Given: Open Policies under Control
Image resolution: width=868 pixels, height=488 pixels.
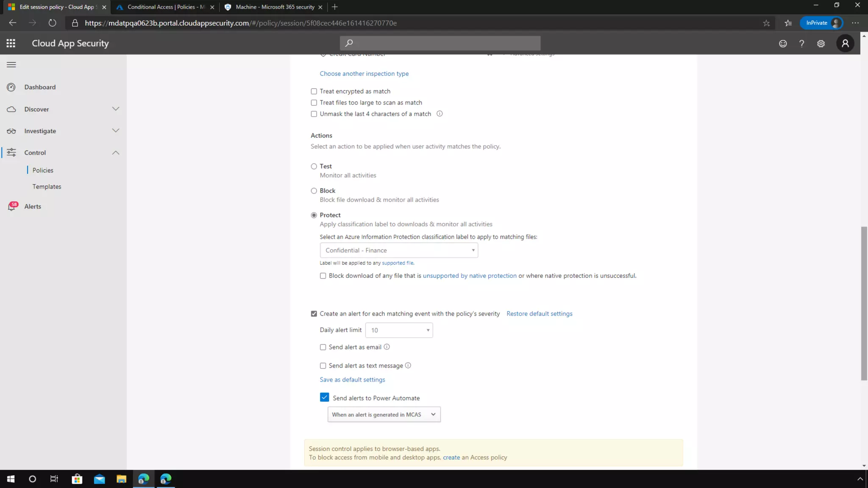Looking at the screenshot, I should tap(43, 170).
